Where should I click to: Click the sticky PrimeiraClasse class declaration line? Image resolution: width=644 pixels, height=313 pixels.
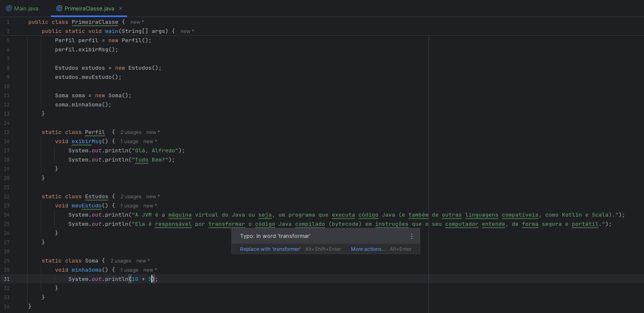pyautogui.click(x=77, y=22)
